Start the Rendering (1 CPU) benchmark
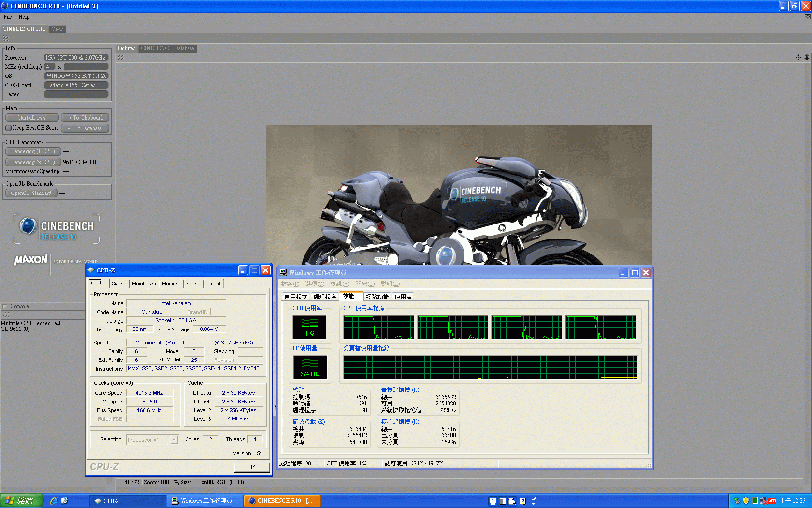 33,151
